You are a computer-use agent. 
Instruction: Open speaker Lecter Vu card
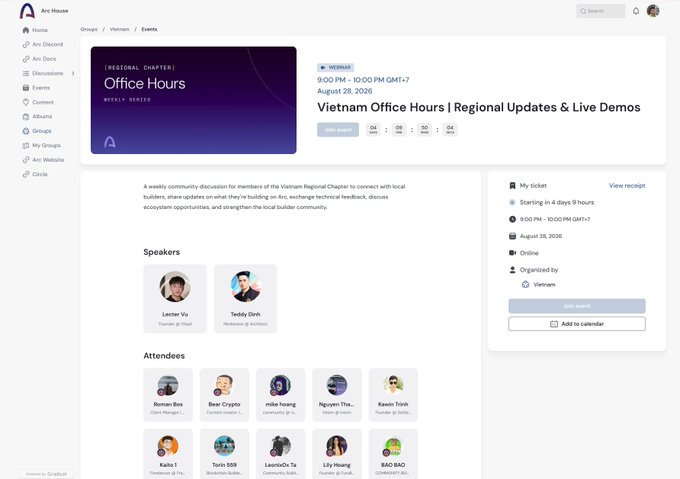(175, 299)
